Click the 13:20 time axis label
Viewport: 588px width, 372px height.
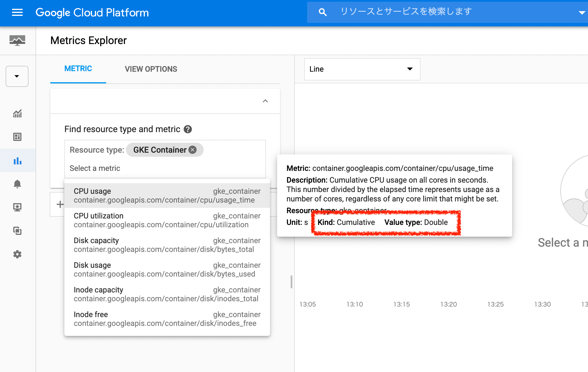[x=448, y=304]
